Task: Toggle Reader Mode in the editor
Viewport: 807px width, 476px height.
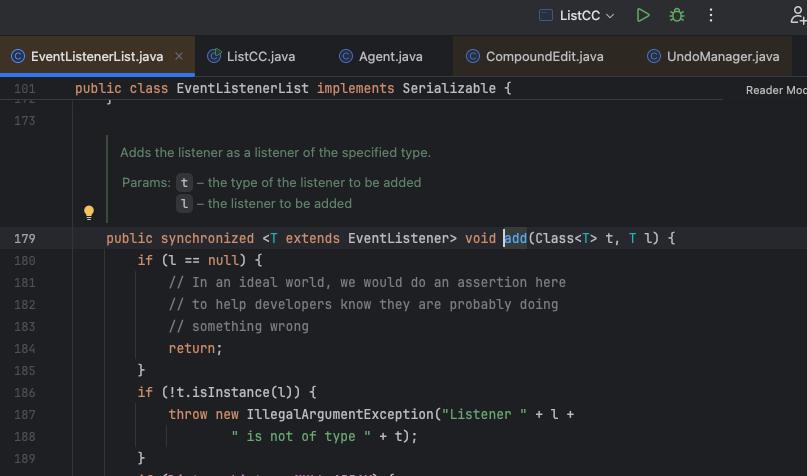Action: (x=775, y=90)
